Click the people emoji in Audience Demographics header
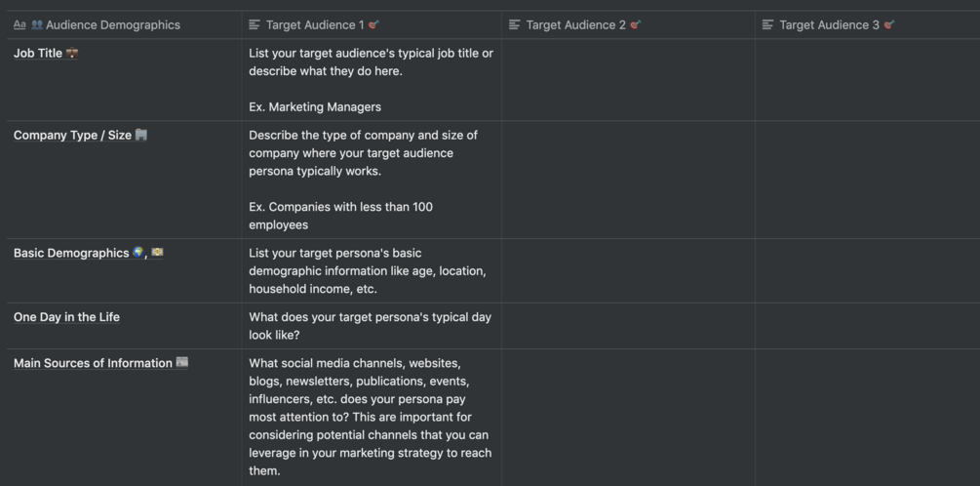Image resolution: width=980 pixels, height=486 pixels. tap(37, 24)
